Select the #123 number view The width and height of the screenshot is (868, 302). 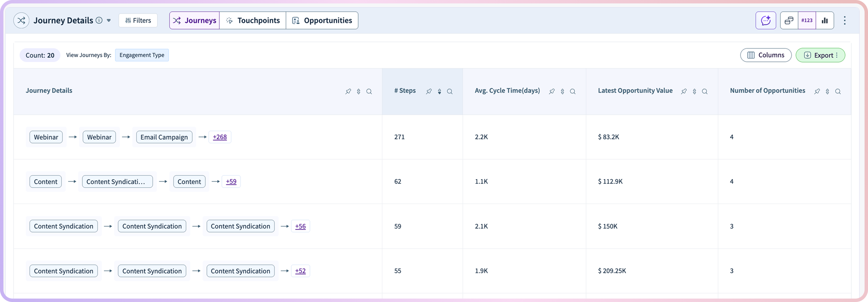click(807, 21)
